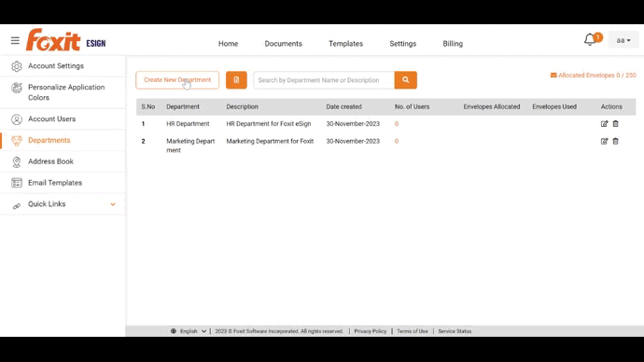644x362 pixels.
Task: Edit the HR Department row
Action: 604,123
